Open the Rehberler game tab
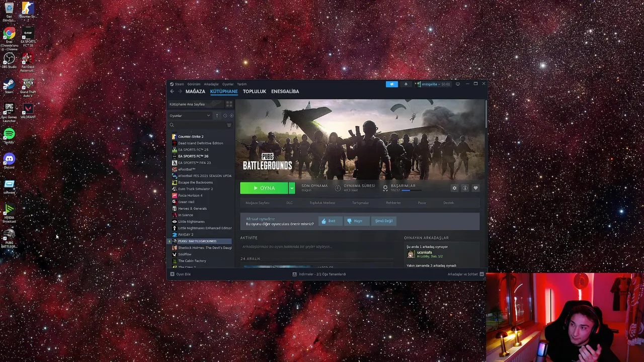 [x=393, y=203]
